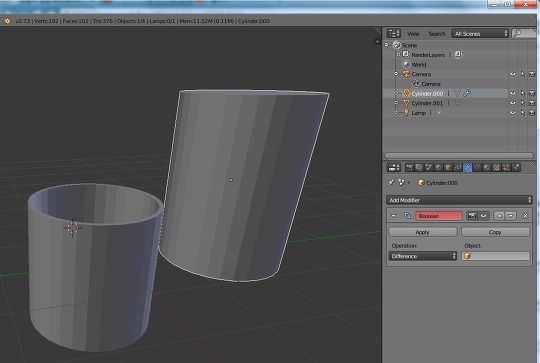Viewport: 540px width, 363px height.
Task: Switch to the Physics properties tab
Action: [x=516, y=168]
